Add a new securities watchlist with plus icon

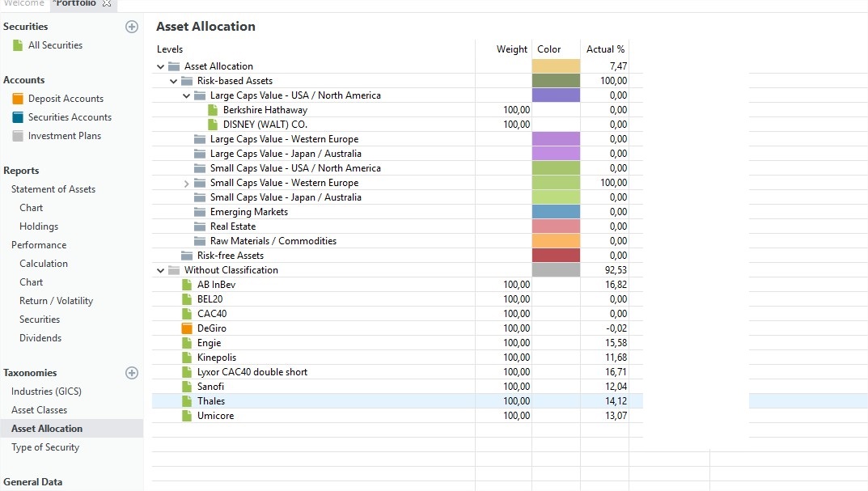click(x=132, y=27)
